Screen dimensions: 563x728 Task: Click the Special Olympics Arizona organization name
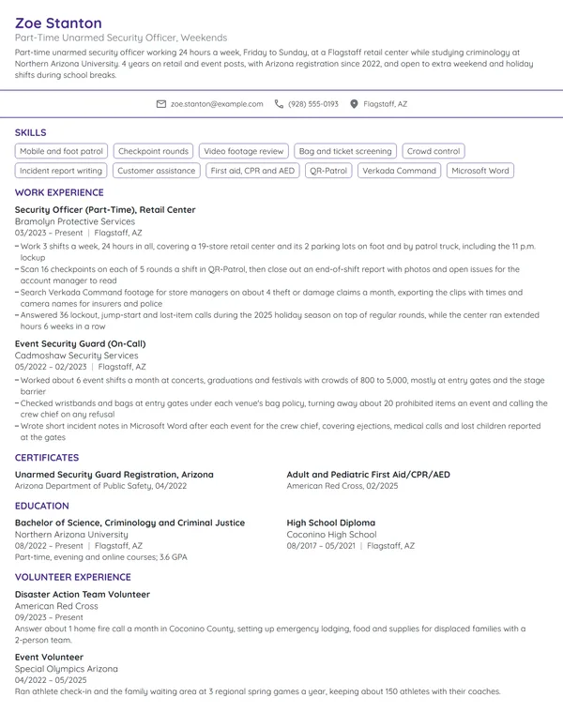67,669
